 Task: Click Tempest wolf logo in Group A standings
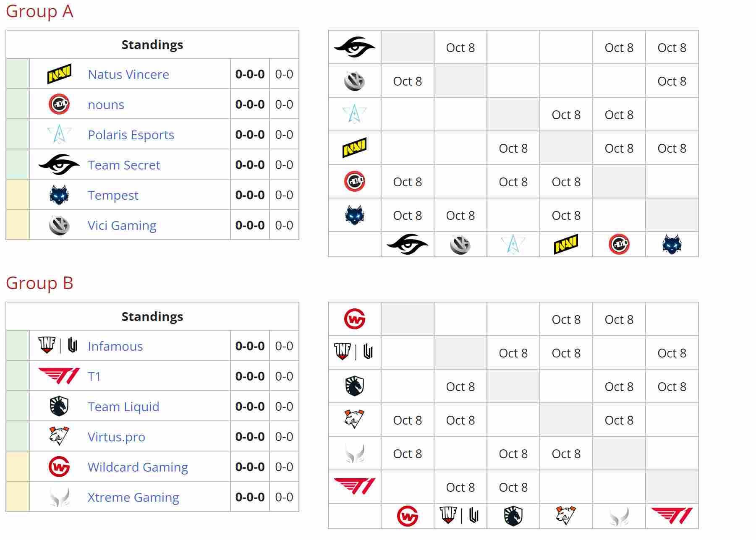[x=59, y=195]
